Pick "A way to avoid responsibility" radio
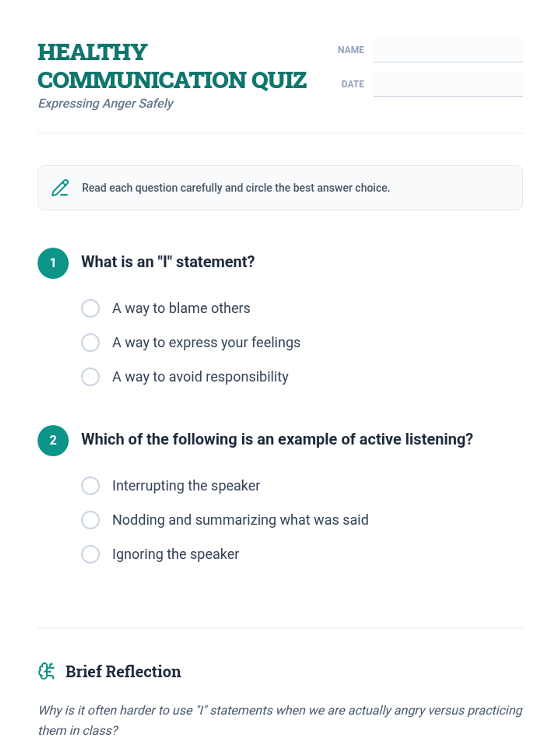 click(x=91, y=377)
